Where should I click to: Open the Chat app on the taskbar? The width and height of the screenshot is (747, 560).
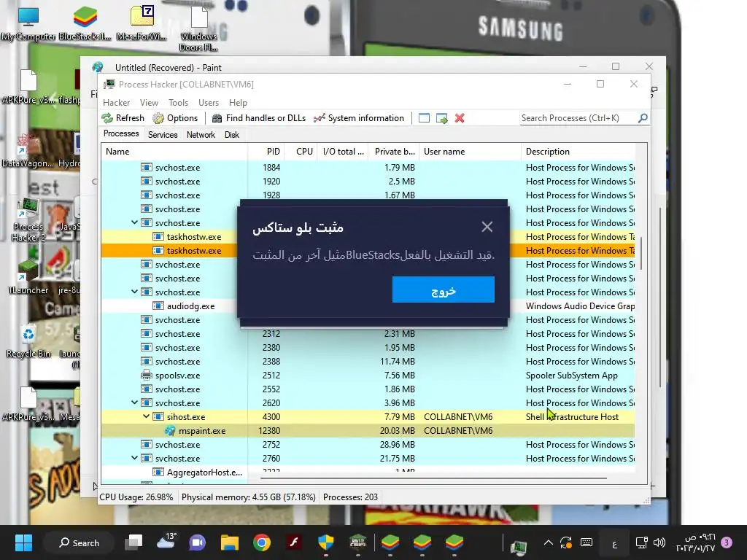198,542
